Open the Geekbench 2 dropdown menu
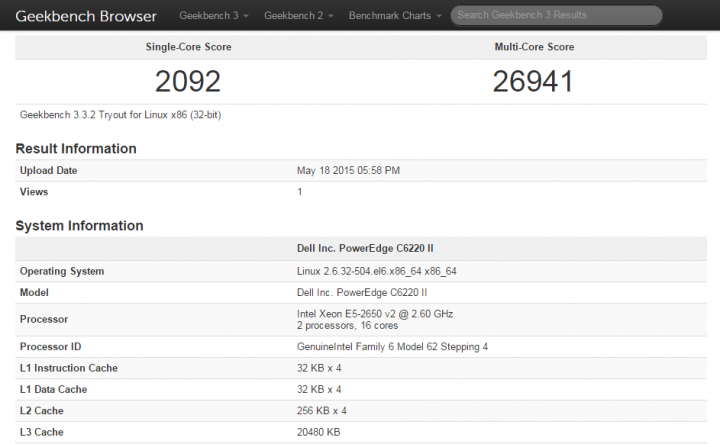 pyautogui.click(x=298, y=16)
